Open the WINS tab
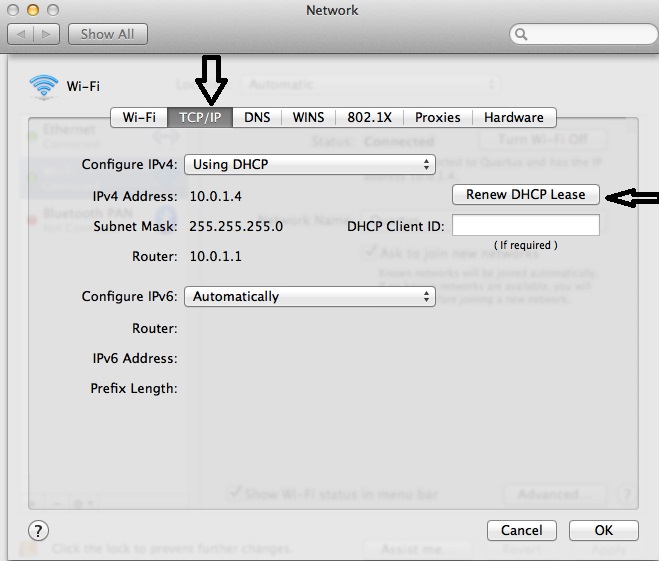 (308, 117)
